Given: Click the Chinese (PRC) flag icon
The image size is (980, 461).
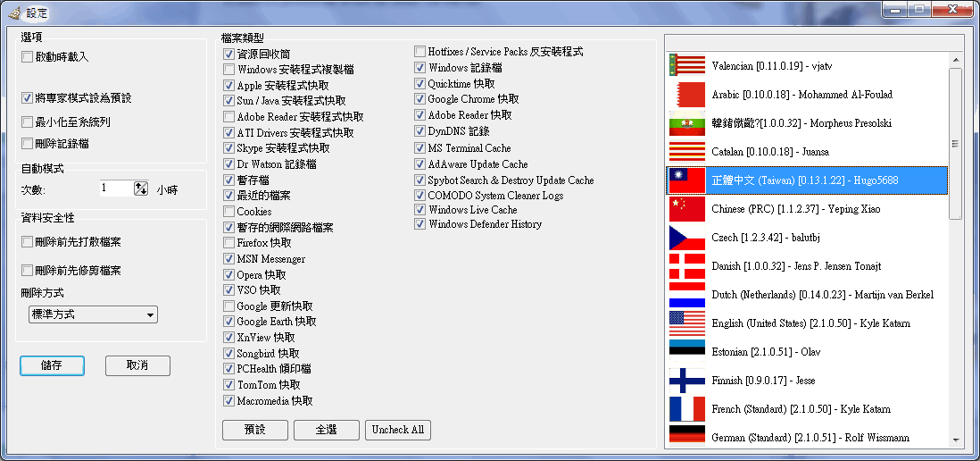Looking at the screenshot, I should tap(687, 209).
